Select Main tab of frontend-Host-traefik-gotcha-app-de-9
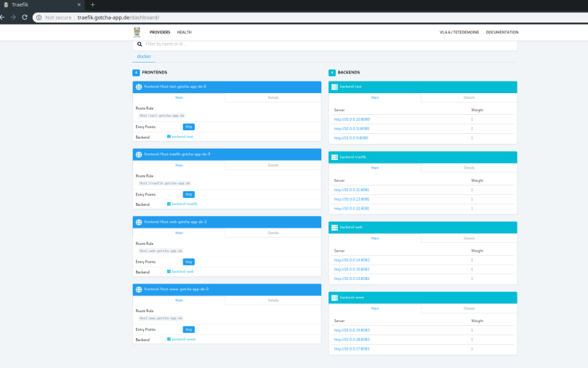The image size is (588, 368). (179, 165)
